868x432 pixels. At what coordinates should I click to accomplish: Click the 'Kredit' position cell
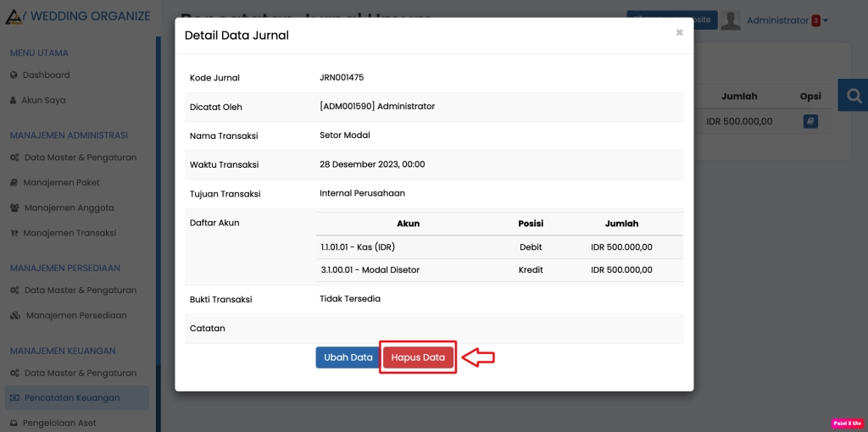tap(531, 270)
